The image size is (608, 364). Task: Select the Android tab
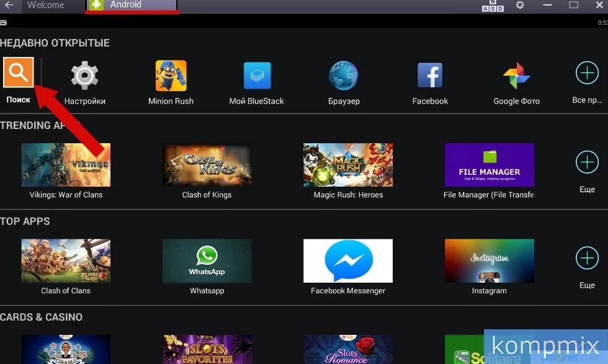[132, 6]
